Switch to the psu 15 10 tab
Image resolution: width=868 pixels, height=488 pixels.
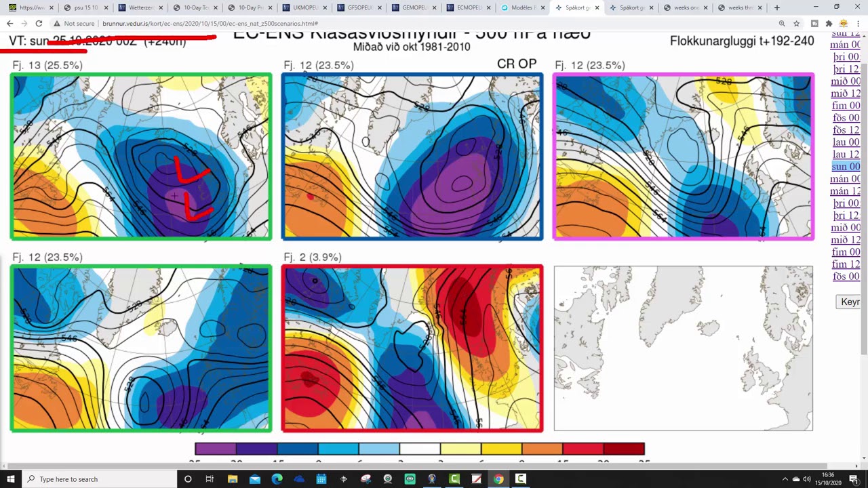tap(85, 7)
